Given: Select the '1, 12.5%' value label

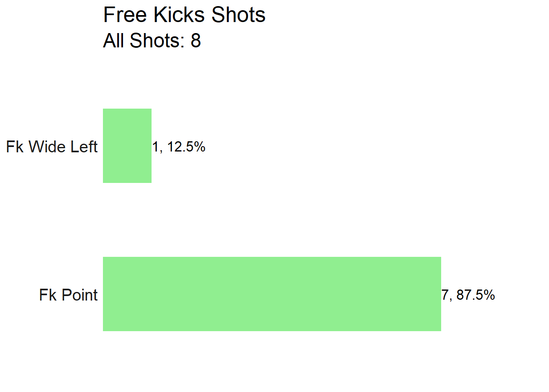Looking at the screenshot, I should point(179,147).
